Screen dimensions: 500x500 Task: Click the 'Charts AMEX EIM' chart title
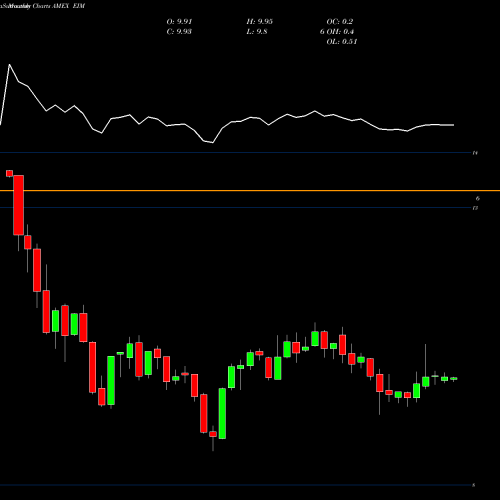click(x=59, y=6)
